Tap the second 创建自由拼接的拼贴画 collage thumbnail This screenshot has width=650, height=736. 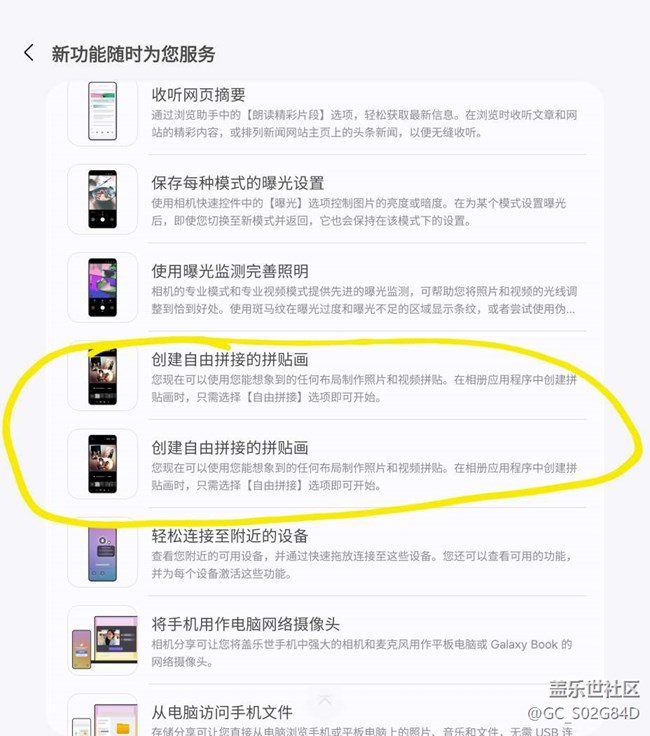(x=102, y=464)
